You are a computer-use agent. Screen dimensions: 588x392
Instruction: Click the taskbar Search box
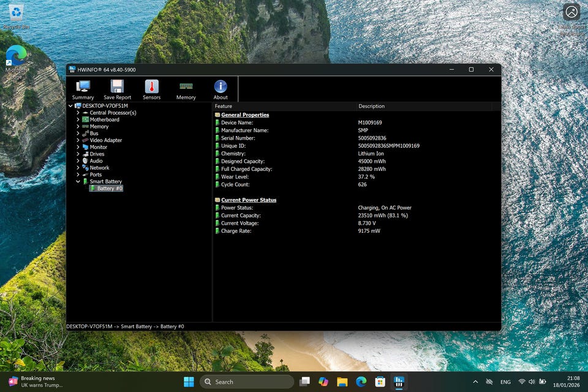coord(245,382)
